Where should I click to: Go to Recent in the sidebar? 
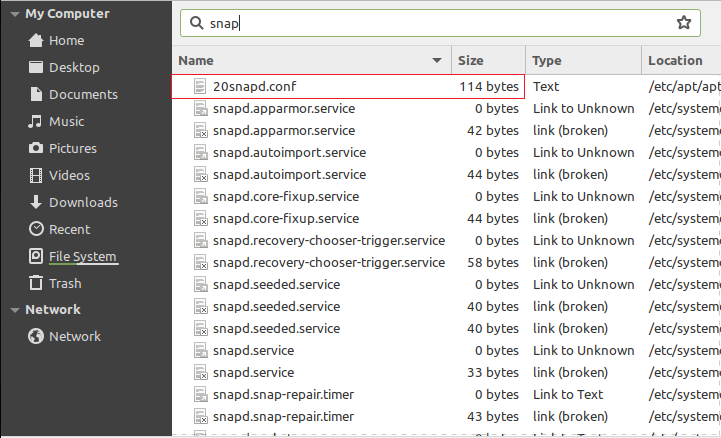(x=69, y=230)
